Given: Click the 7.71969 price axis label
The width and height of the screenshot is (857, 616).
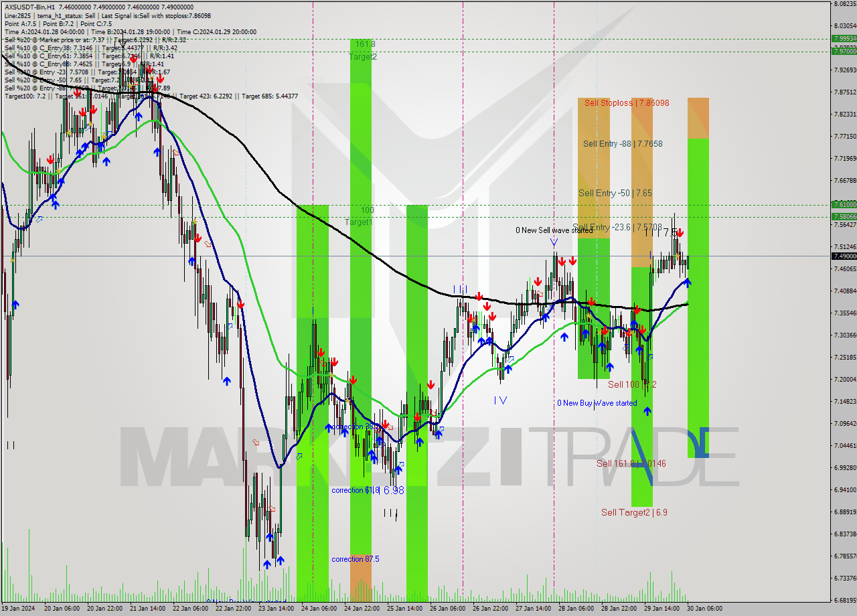Looking at the screenshot, I should point(845,158).
